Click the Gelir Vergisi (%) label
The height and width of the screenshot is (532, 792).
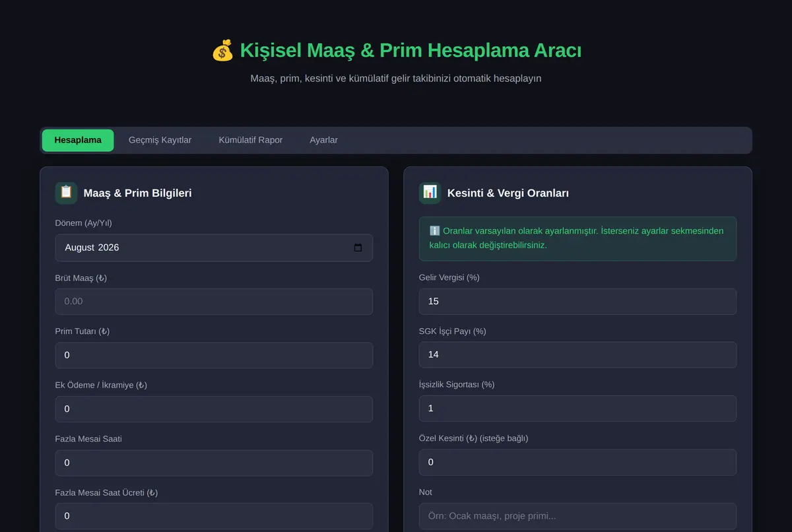coord(449,277)
